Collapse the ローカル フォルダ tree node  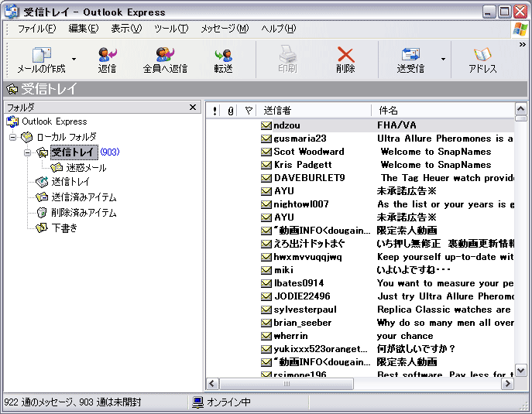[x=12, y=137]
